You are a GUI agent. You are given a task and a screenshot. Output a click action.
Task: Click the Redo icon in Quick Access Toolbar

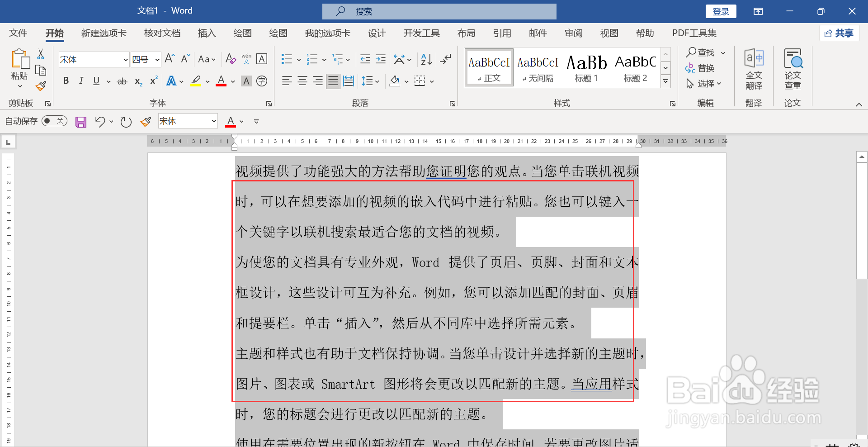[126, 122]
